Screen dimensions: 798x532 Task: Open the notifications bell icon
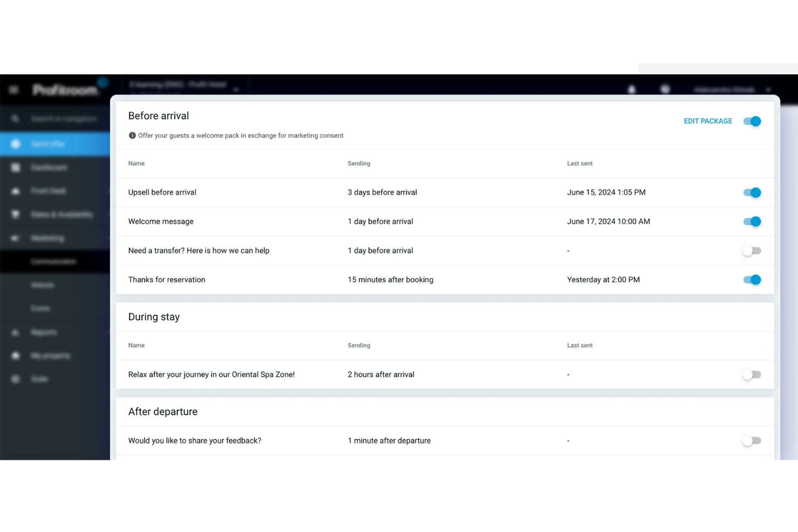coord(631,89)
